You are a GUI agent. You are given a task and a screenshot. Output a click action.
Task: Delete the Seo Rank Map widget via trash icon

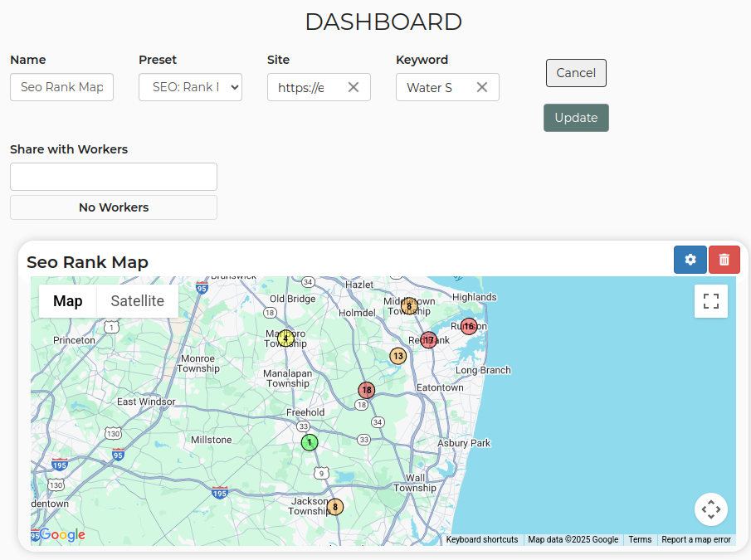click(724, 260)
